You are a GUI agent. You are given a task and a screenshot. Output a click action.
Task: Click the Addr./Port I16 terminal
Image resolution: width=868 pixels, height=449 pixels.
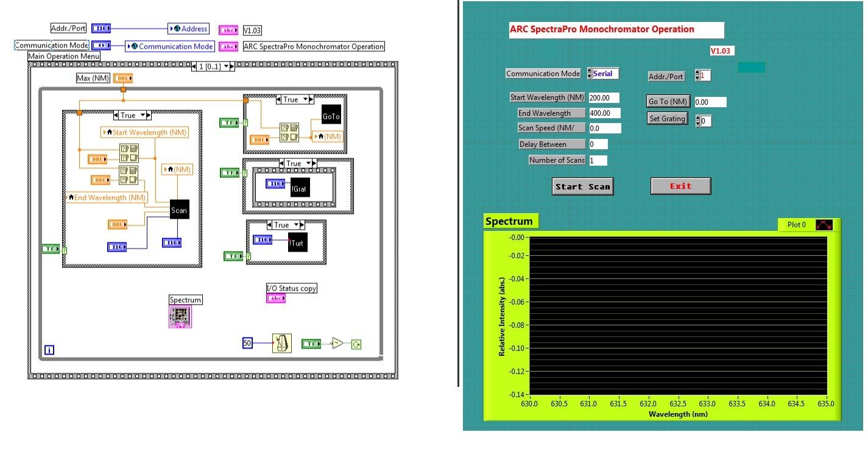[x=101, y=28]
